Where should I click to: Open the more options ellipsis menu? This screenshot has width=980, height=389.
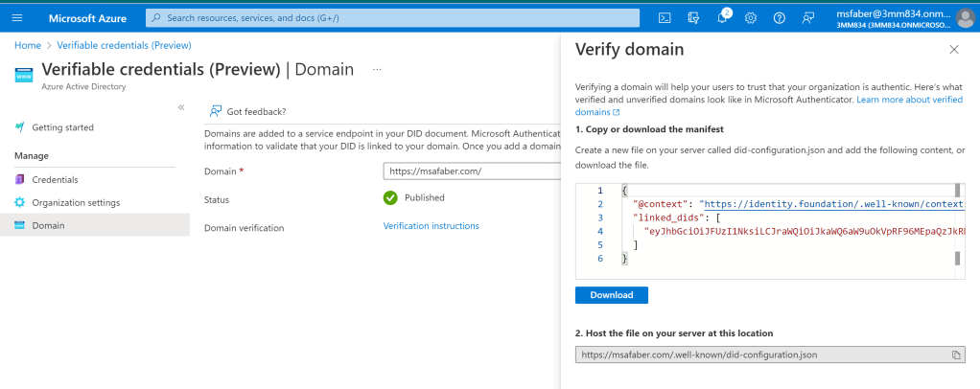click(377, 70)
